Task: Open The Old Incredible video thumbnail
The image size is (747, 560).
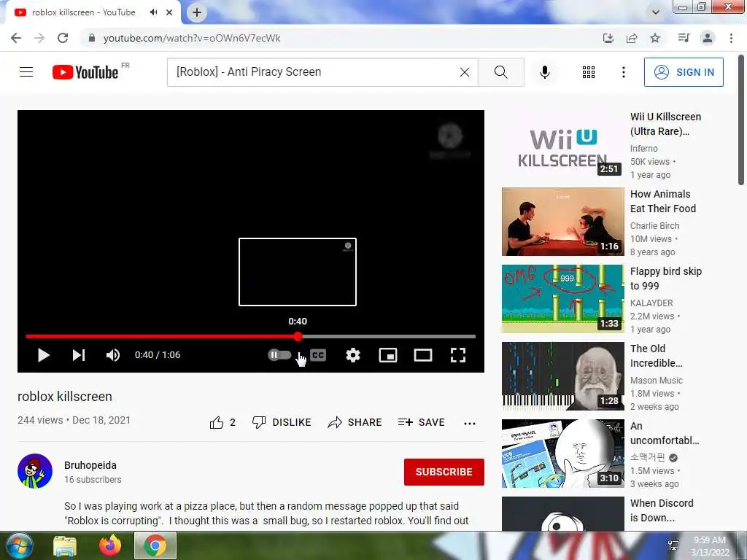Action: pyautogui.click(x=562, y=376)
